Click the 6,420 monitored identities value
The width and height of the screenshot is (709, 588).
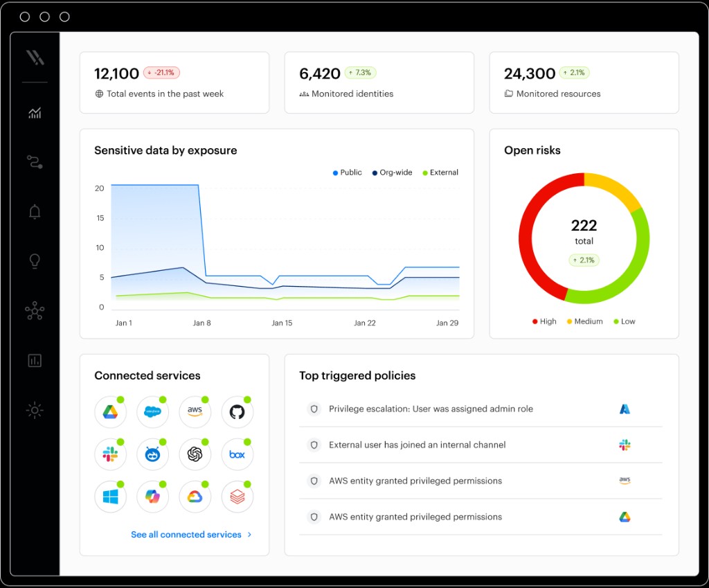click(320, 73)
